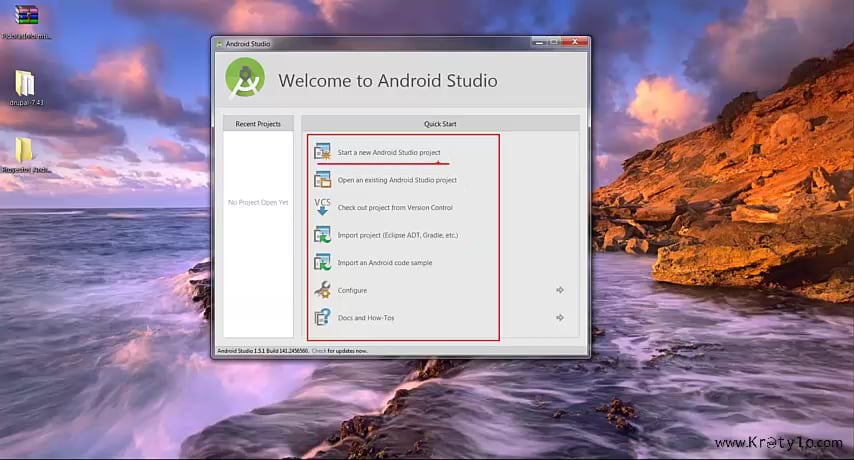
Task: Click the Import Android code sample icon
Action: click(x=322, y=262)
